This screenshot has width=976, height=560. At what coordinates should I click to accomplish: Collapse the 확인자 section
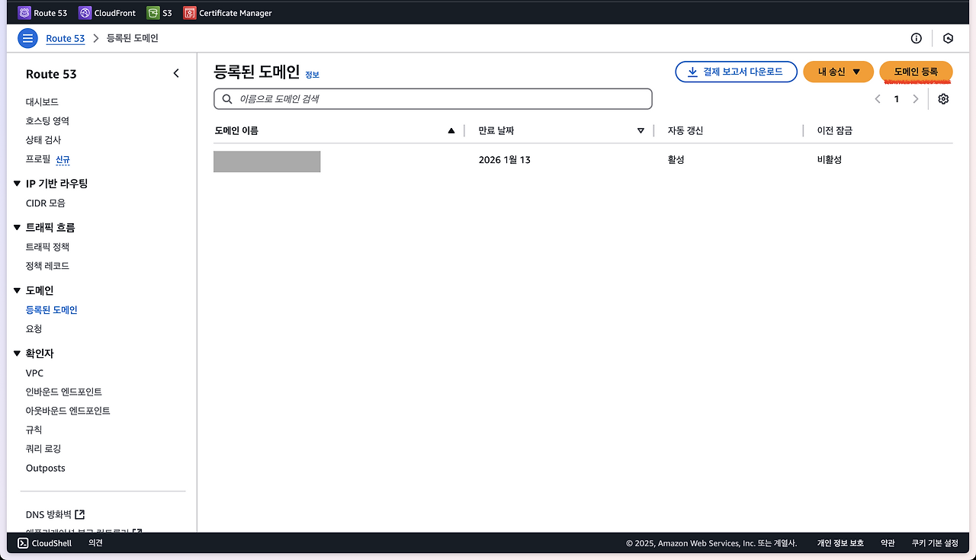pos(17,354)
